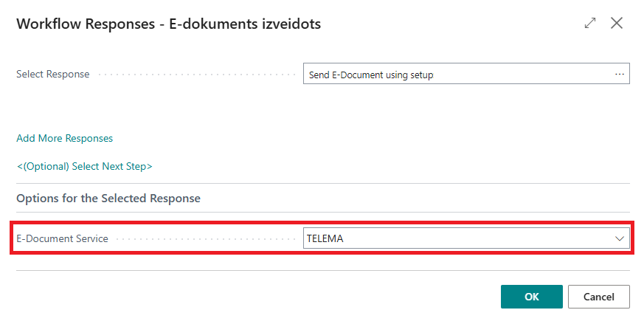Open the Select Response ellipsis lookup

tap(620, 74)
